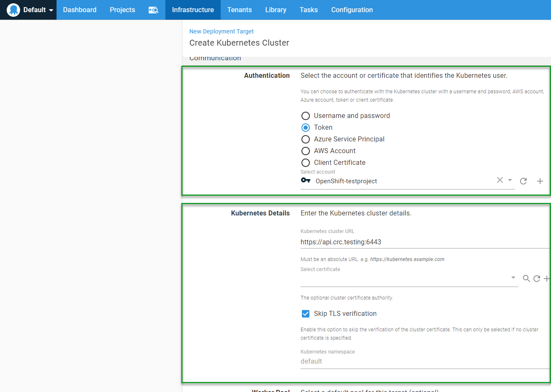This screenshot has width=551, height=392.
Task: Search certificates using magnifier icon
Action: (x=526, y=278)
